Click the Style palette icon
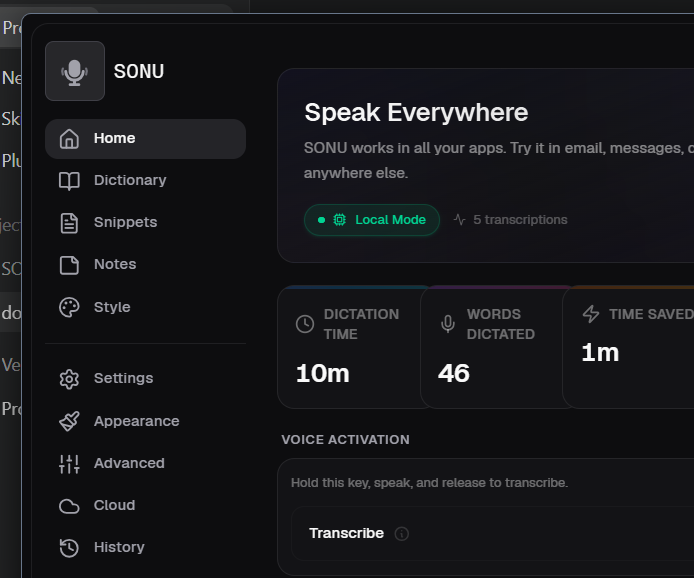 (x=69, y=308)
